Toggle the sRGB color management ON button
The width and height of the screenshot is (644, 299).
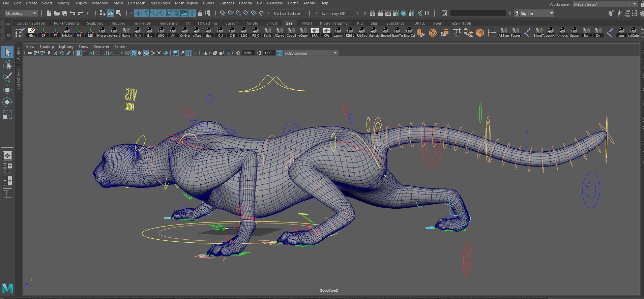280,53
